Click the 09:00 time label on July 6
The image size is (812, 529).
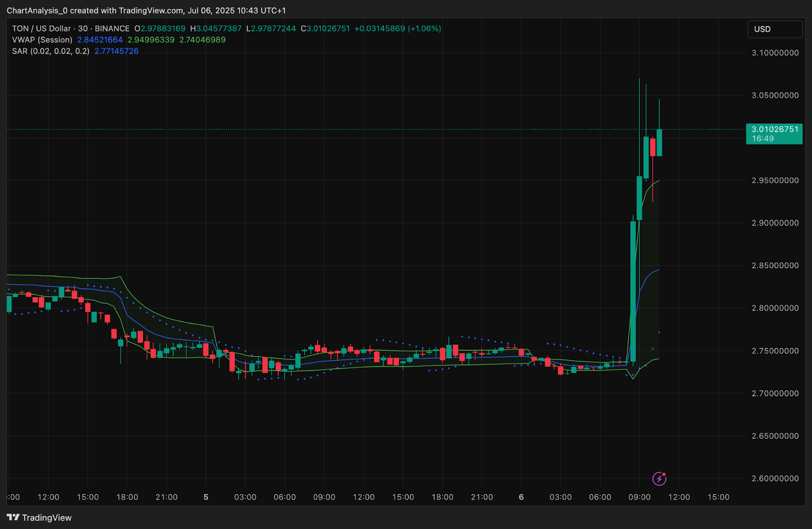pos(639,497)
